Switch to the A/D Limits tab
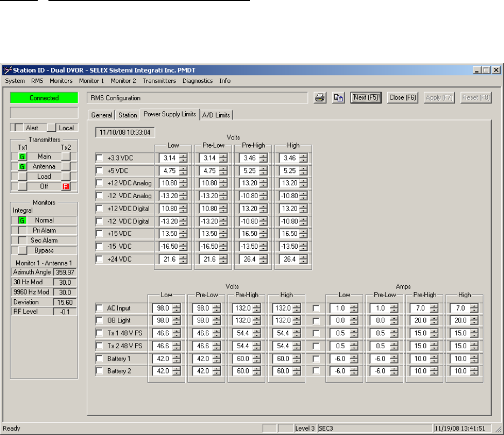 (x=216, y=115)
